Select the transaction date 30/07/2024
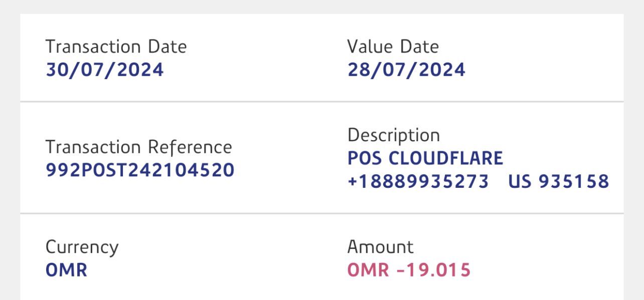The image size is (644, 300). [x=104, y=70]
